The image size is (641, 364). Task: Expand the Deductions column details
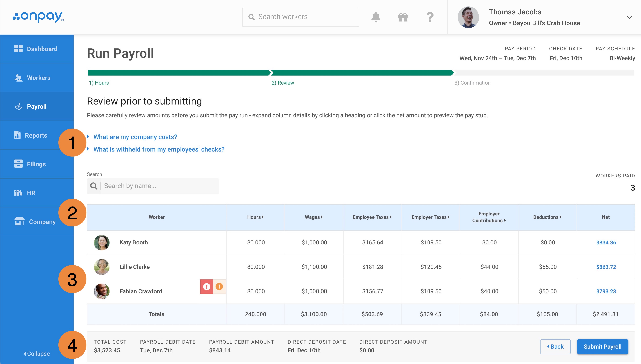click(547, 217)
